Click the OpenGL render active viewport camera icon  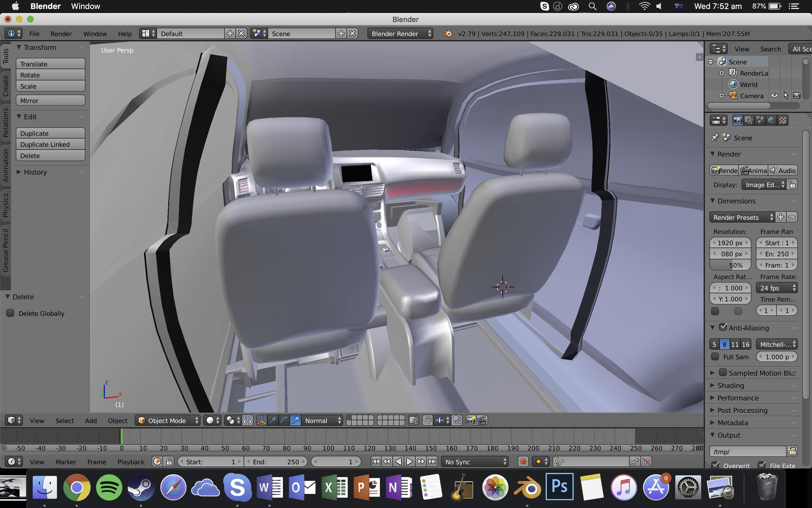(x=471, y=420)
